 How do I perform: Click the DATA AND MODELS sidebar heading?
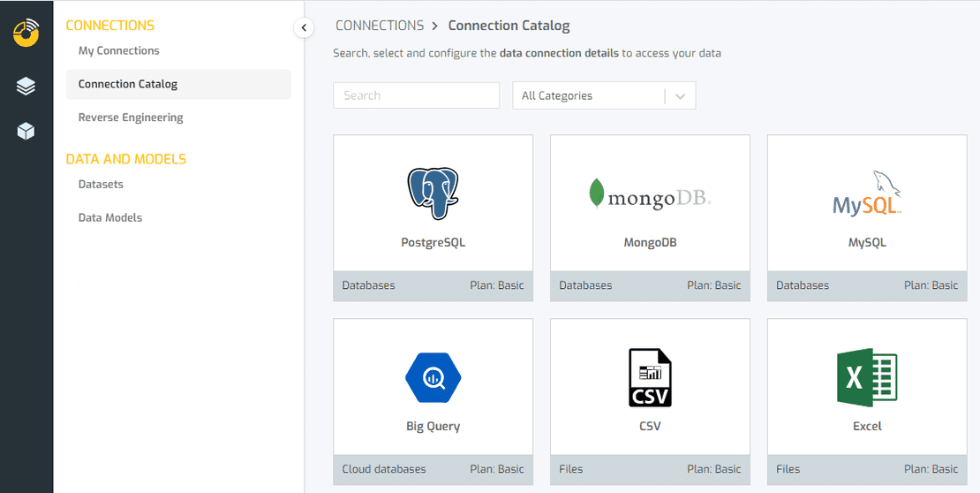pos(126,159)
